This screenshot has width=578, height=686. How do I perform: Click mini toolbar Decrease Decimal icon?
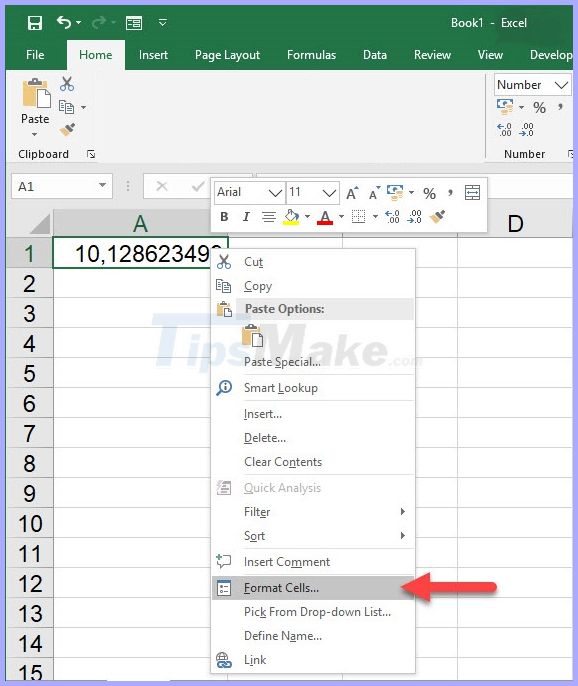[x=414, y=217]
